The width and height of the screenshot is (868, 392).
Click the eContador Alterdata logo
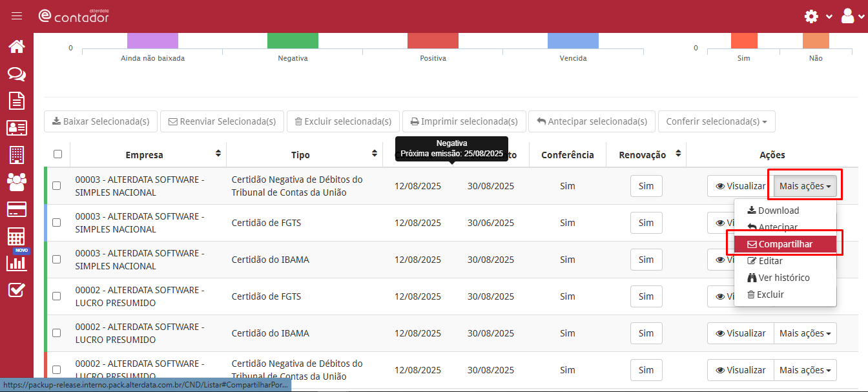pyautogui.click(x=74, y=16)
